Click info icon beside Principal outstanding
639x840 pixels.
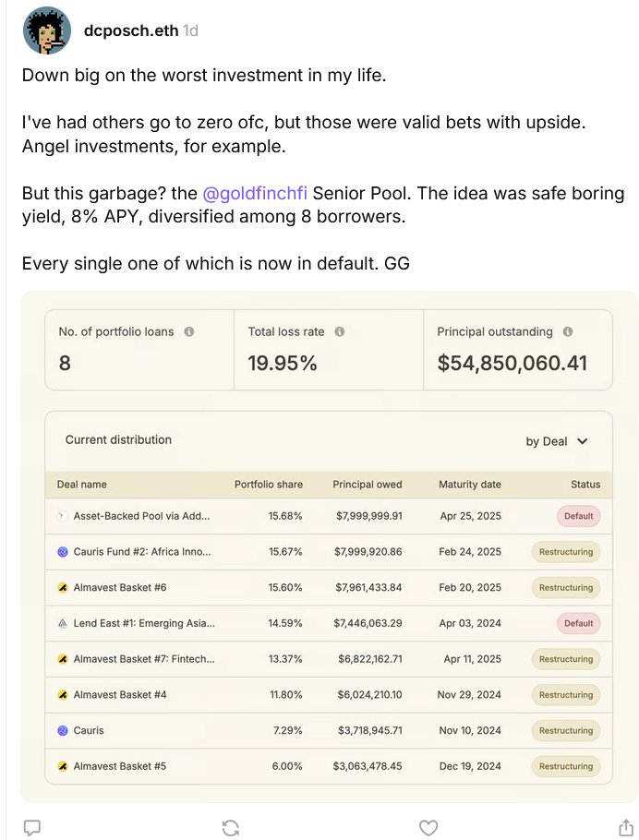click(x=568, y=331)
